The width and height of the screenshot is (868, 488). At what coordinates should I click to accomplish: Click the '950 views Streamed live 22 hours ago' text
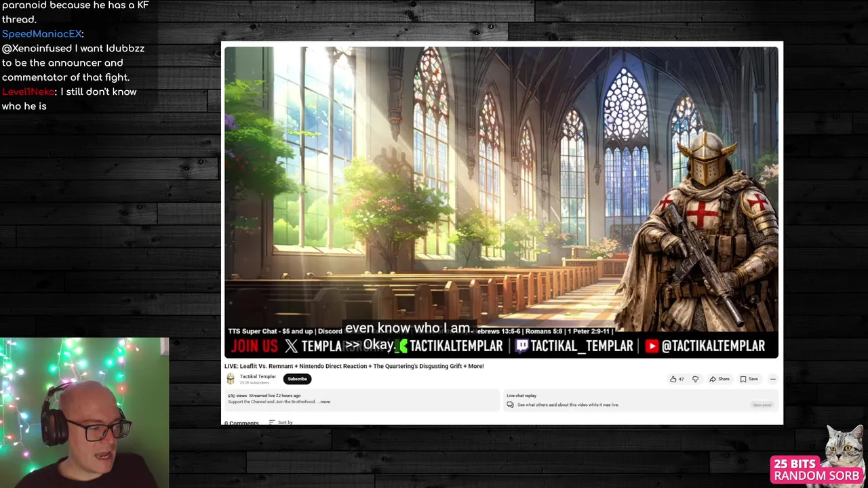tap(264, 396)
